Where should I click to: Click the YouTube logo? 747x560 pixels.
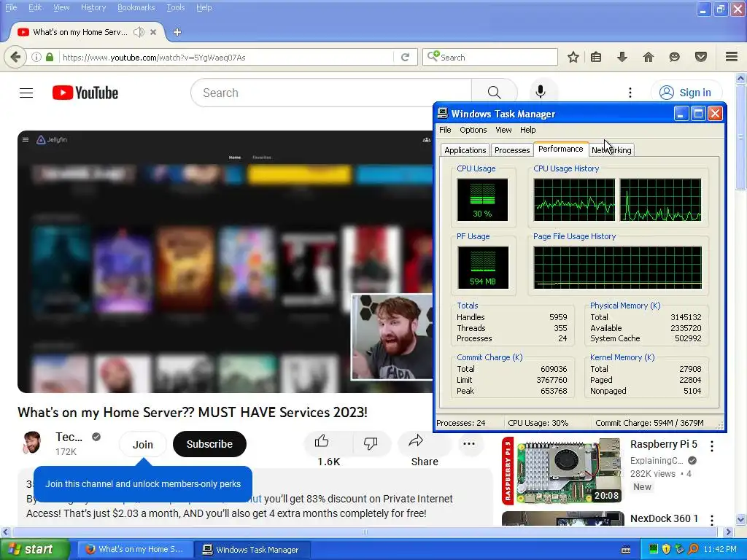pos(85,93)
